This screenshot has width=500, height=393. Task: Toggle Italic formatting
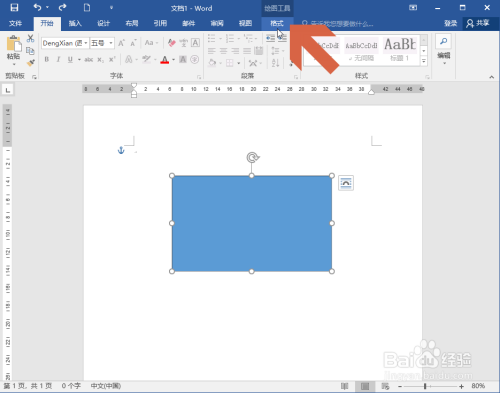(58, 60)
